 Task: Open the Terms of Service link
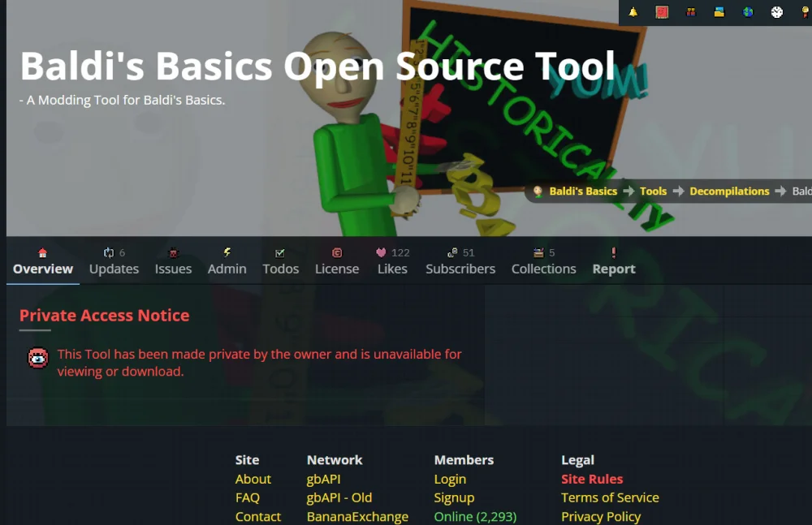pyautogui.click(x=610, y=497)
